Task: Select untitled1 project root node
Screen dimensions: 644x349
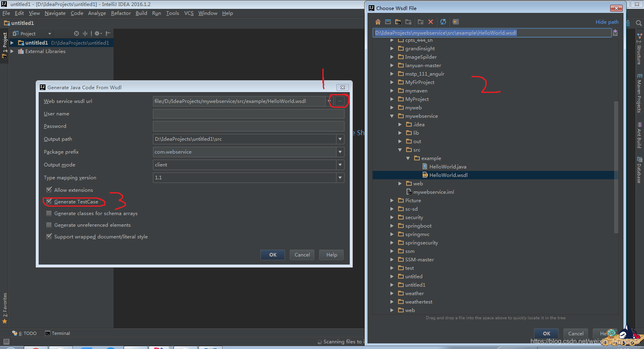Action: 61,43
